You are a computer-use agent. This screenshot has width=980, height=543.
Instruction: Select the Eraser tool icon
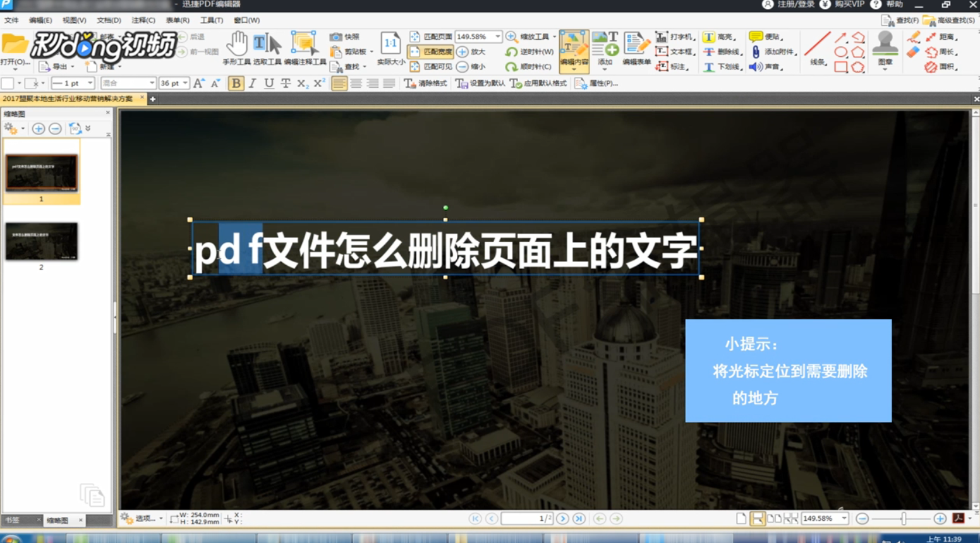point(913,52)
